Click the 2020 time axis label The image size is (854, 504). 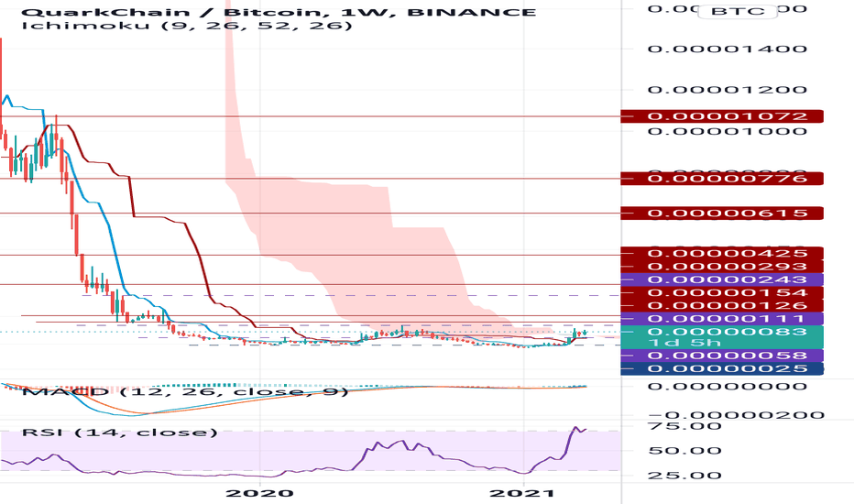coord(260,493)
